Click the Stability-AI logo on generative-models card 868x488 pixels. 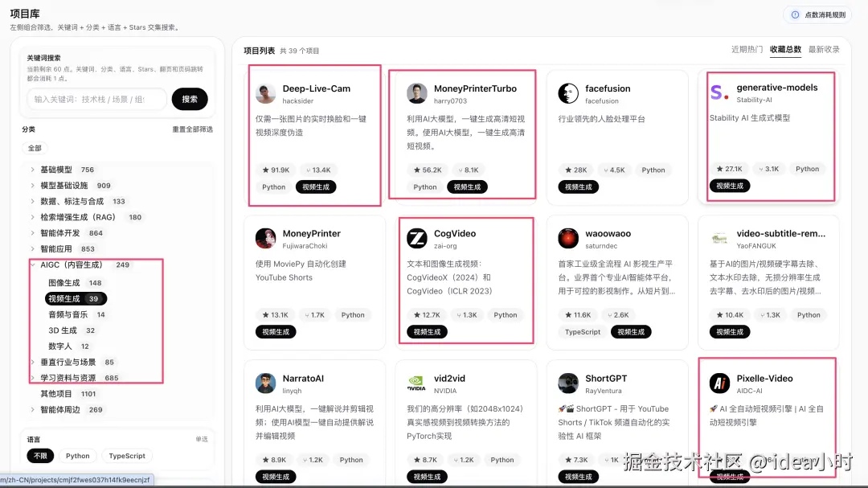719,93
